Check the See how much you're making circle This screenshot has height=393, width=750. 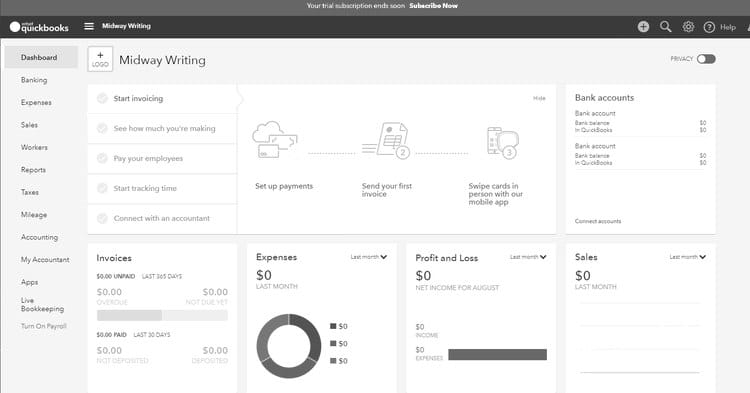click(102, 128)
